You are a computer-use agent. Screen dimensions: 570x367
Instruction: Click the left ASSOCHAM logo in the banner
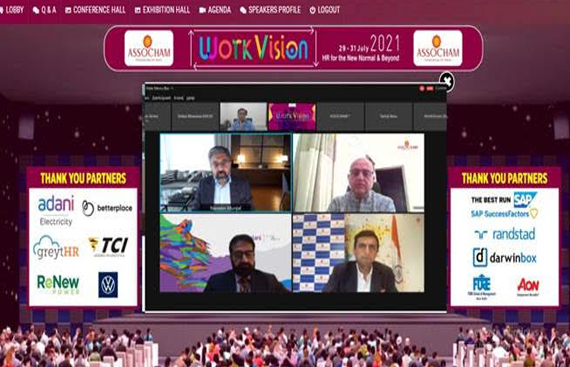click(x=149, y=48)
